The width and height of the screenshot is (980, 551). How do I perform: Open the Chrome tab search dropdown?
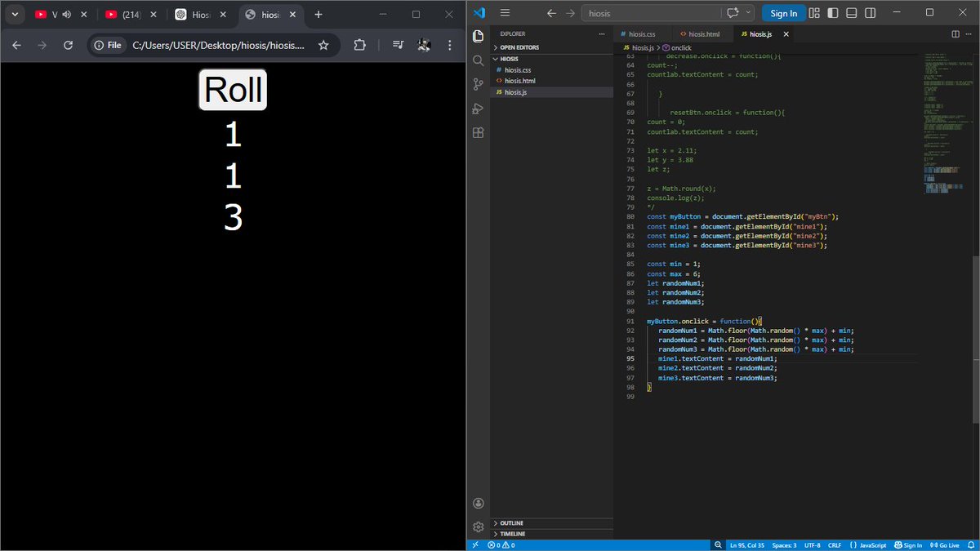click(14, 15)
